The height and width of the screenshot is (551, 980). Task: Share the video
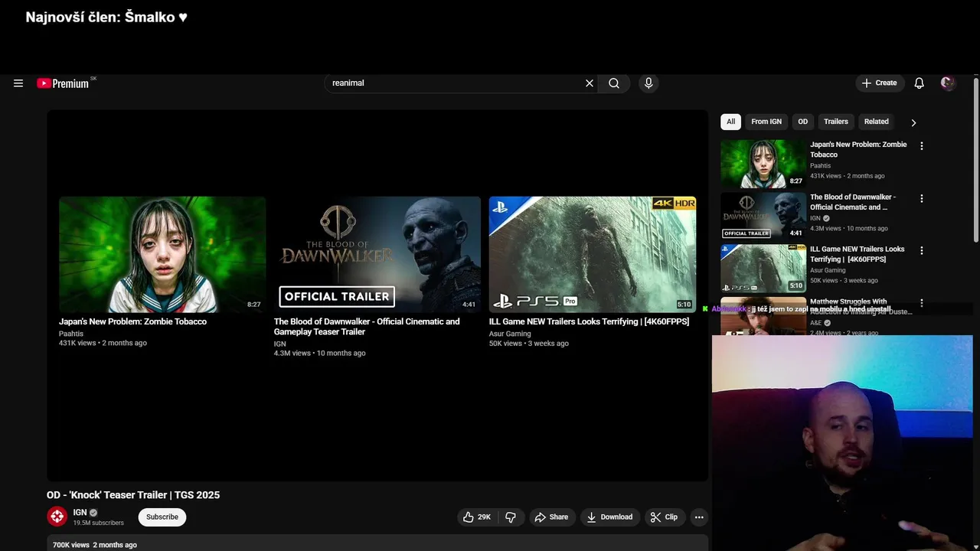551,517
